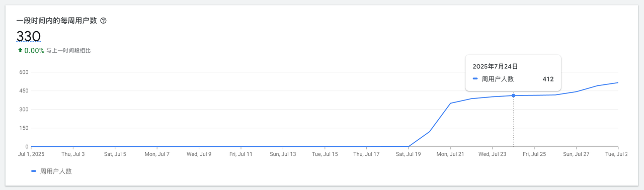
Task: Click the 330 weekly users value
Action: pos(29,36)
